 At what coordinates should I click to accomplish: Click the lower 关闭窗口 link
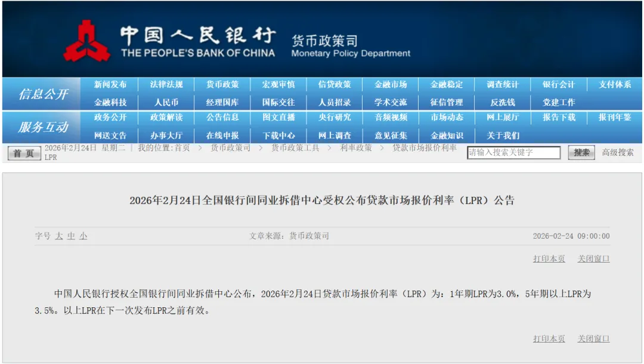coord(593,338)
